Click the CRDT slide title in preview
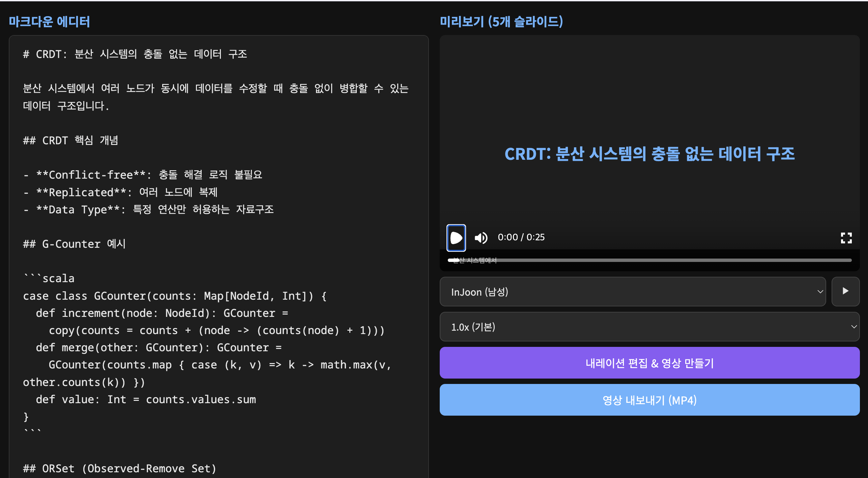The height and width of the screenshot is (478, 868). coord(649,154)
